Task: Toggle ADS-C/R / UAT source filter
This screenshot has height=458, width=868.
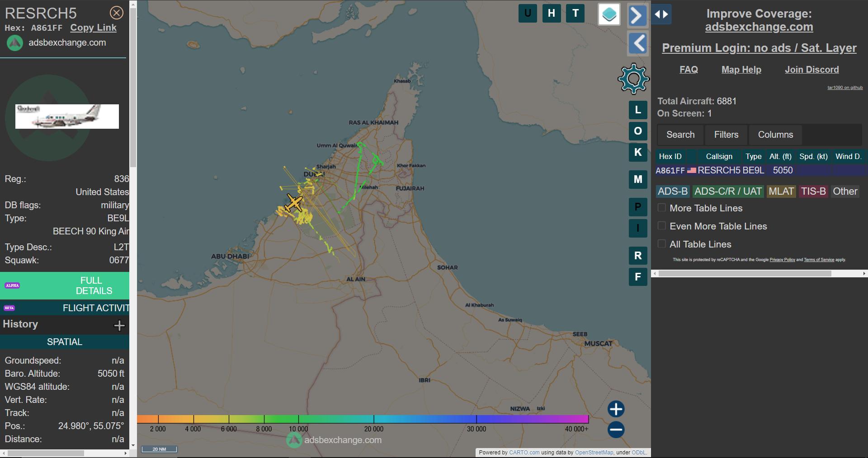Action: tap(728, 191)
